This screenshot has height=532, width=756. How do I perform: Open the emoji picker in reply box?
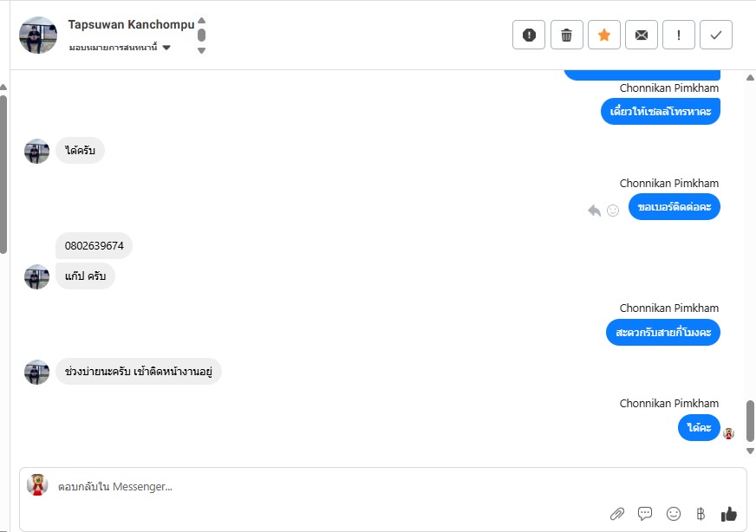[674, 514]
